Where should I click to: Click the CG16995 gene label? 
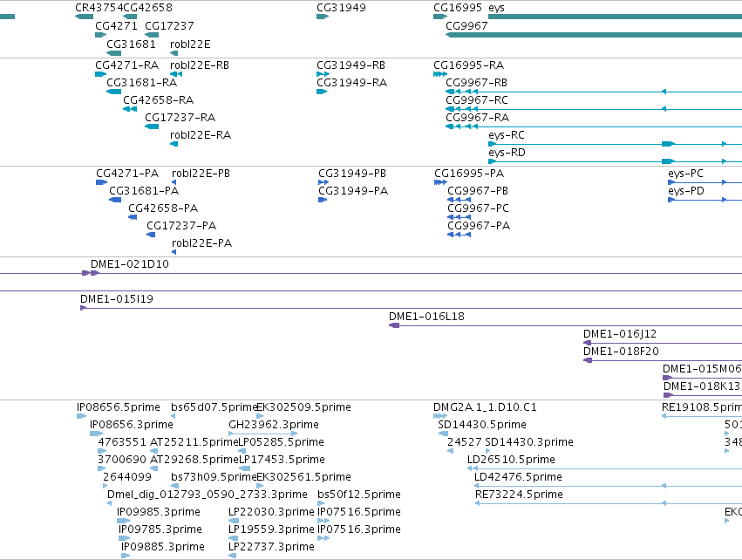[x=458, y=8]
